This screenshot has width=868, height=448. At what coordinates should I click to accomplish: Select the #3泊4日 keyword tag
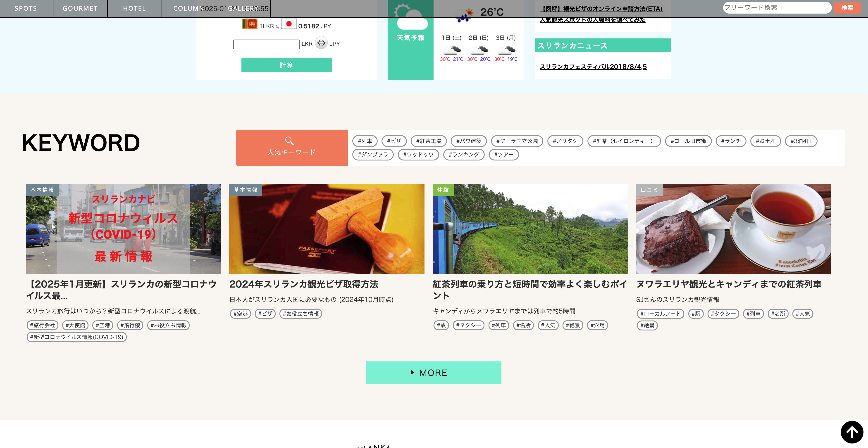point(801,141)
